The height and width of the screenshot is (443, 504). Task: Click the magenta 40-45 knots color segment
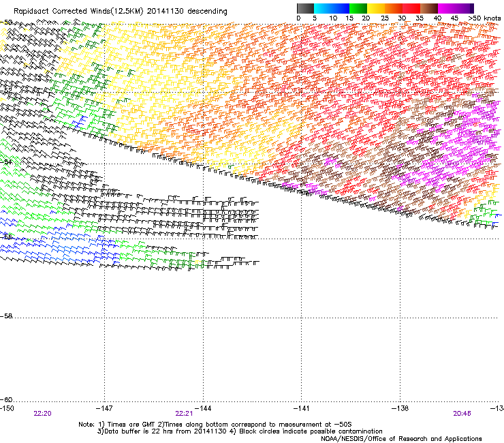447,8
